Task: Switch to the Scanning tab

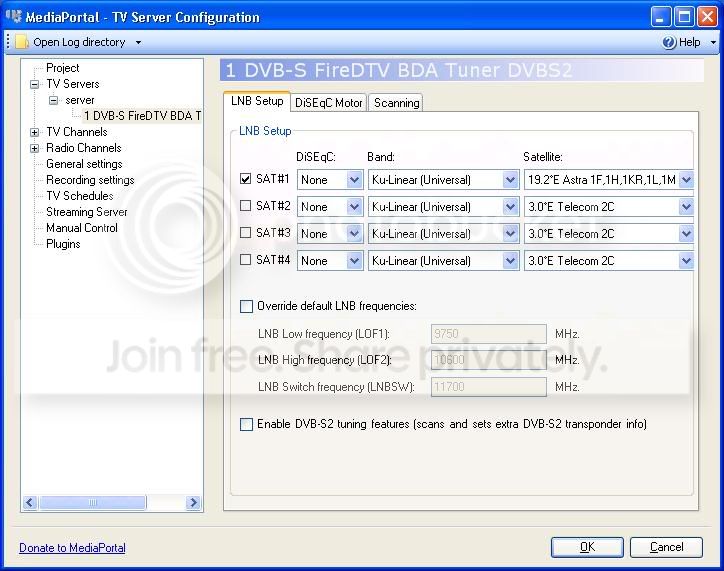Action: click(x=397, y=102)
